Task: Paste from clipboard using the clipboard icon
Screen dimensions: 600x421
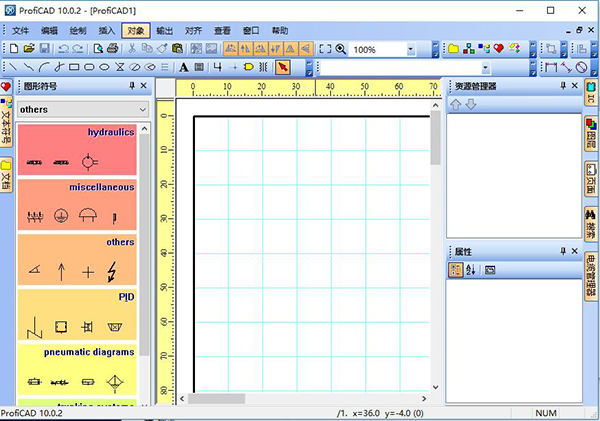Action: [x=177, y=49]
